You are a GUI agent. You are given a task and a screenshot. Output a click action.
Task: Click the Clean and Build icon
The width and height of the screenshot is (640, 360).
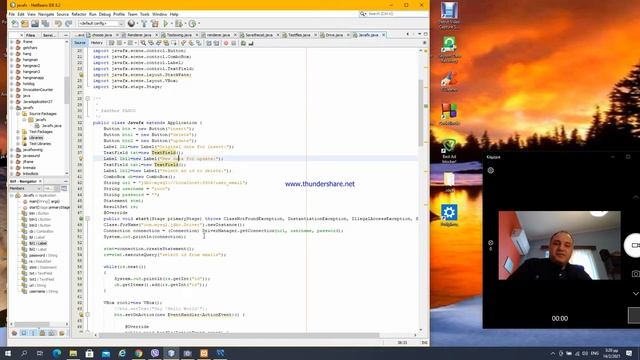(155, 24)
